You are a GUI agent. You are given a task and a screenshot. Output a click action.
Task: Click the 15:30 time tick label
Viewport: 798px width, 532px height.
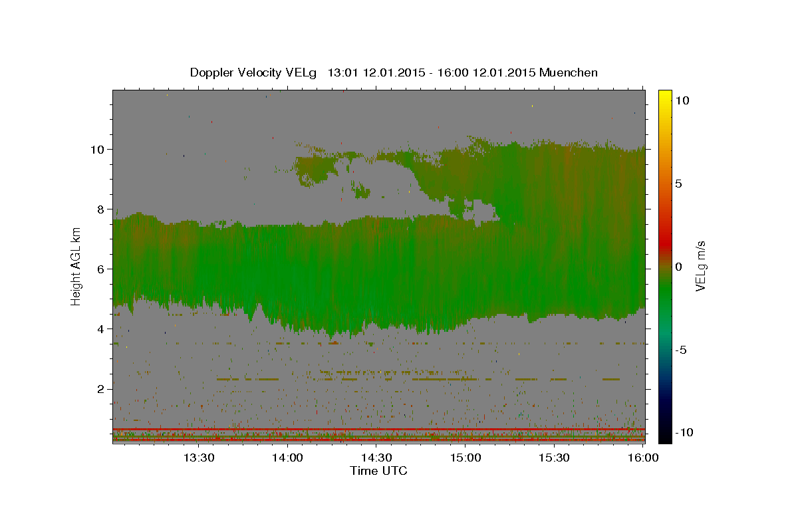coord(554,458)
